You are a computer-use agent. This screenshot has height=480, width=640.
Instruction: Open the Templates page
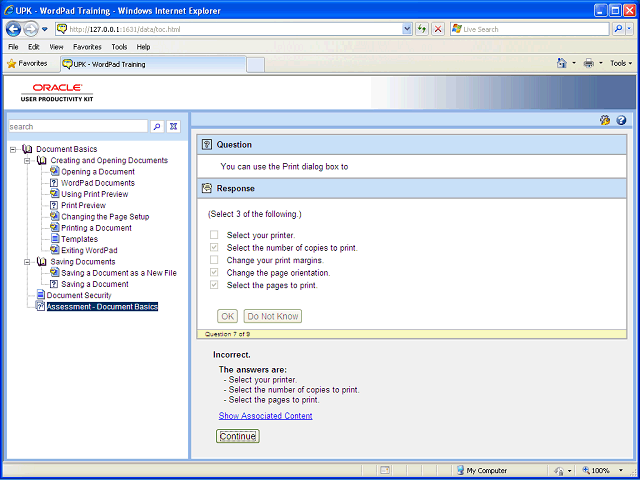[80, 239]
